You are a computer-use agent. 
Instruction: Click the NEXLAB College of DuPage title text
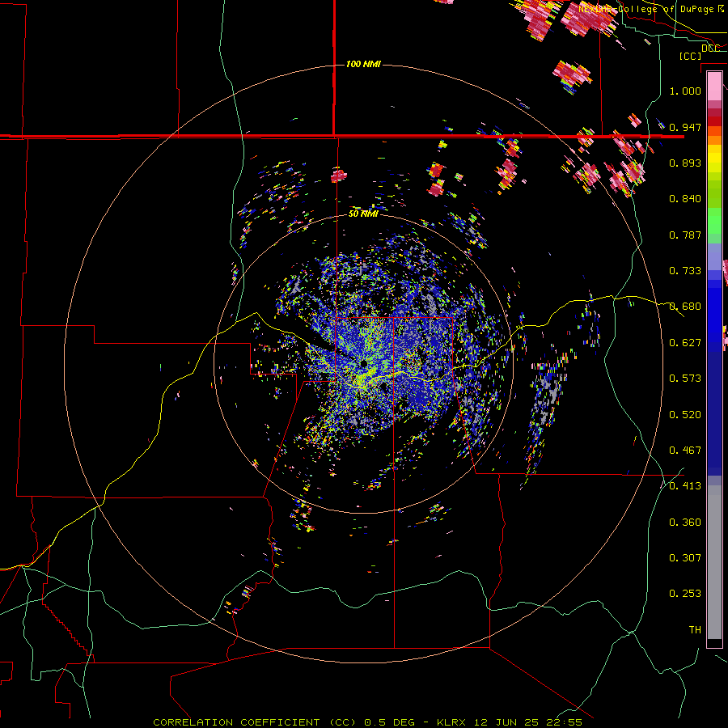click(651, 9)
